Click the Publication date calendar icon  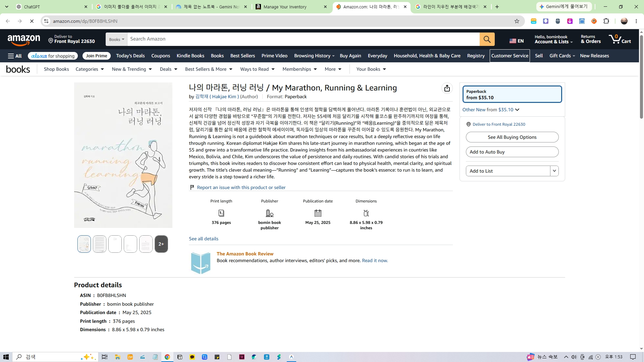coord(318,213)
